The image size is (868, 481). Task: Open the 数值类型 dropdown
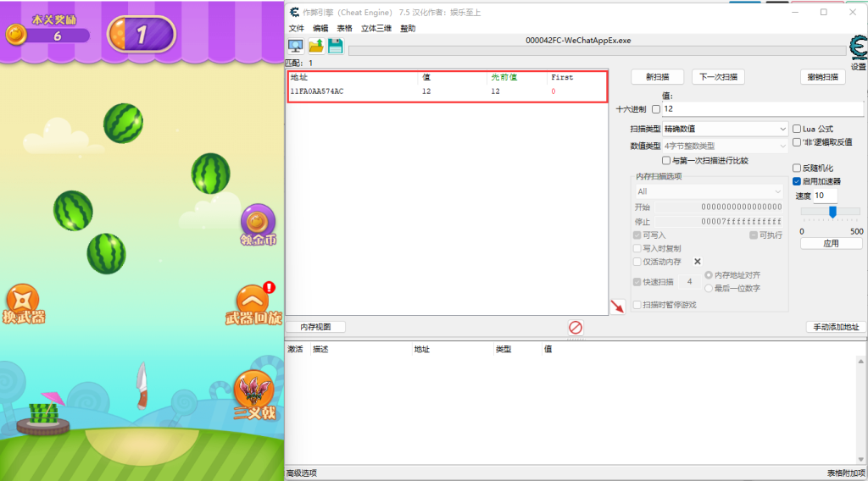tap(726, 146)
